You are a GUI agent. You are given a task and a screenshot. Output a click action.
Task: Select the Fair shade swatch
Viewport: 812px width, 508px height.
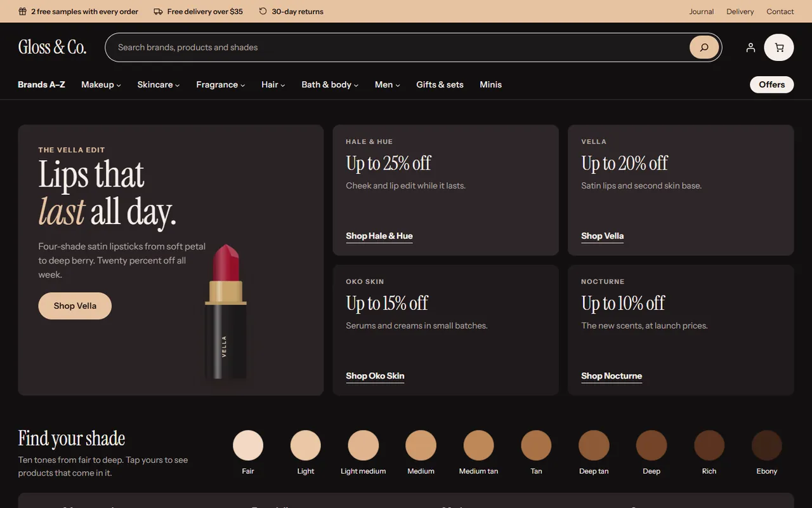[x=248, y=445]
